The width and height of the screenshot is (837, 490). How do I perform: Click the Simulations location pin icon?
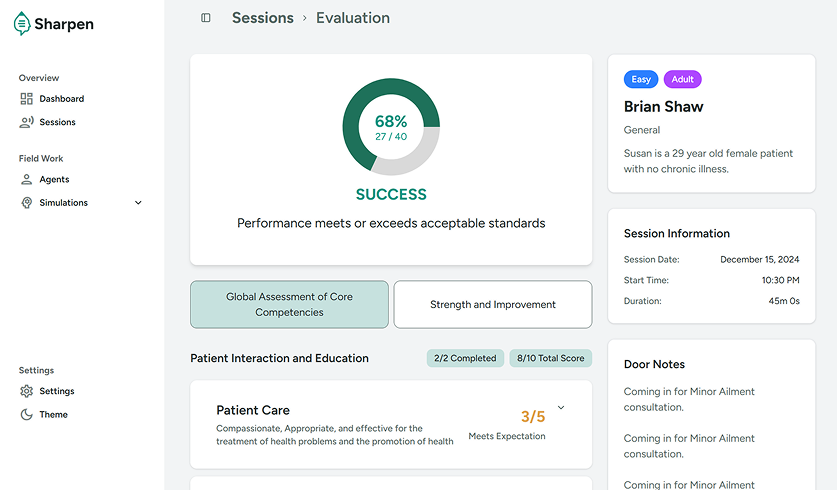point(27,203)
